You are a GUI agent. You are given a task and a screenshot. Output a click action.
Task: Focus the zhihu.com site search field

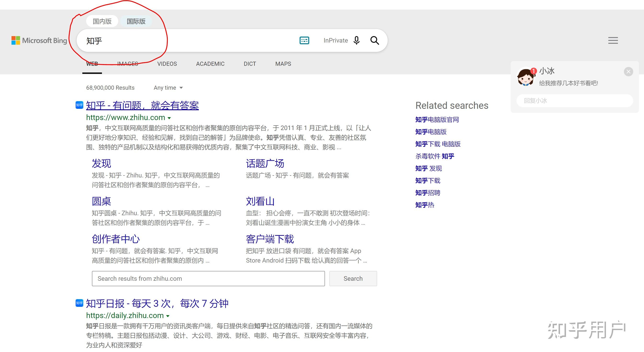point(208,279)
